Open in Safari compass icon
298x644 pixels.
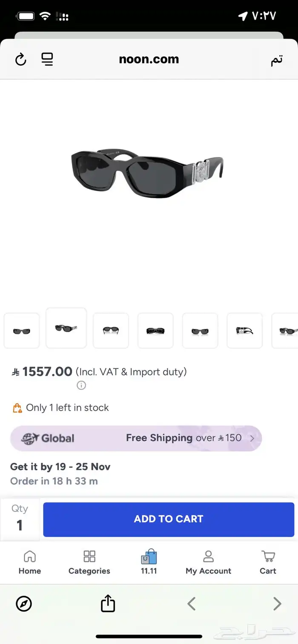coord(24,604)
